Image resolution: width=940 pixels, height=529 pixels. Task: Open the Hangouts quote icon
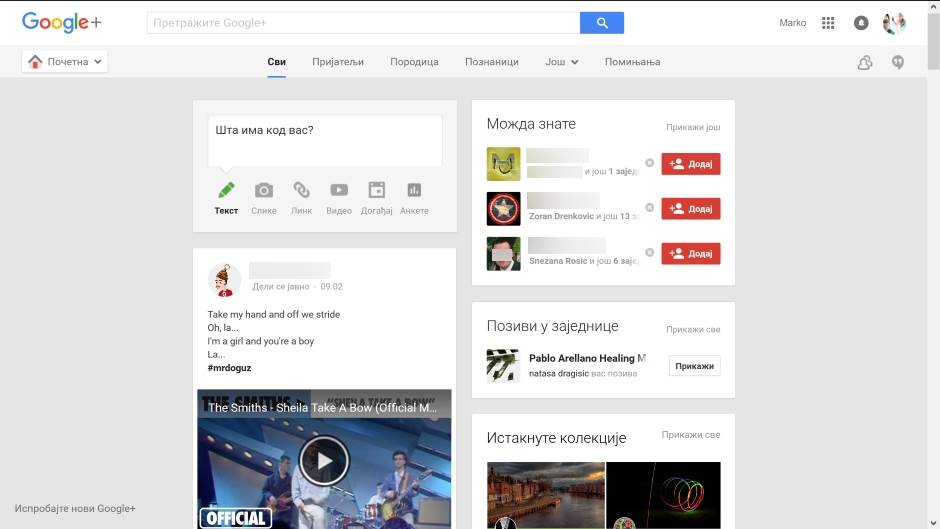(898, 62)
